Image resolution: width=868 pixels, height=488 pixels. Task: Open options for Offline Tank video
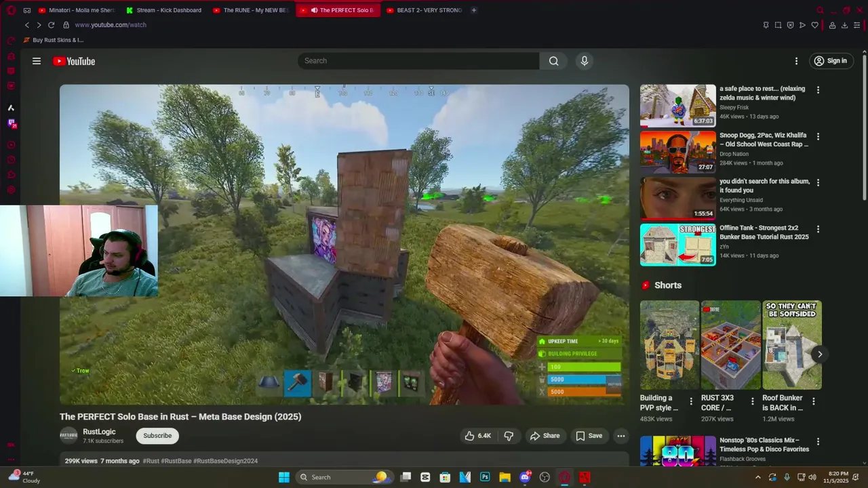[818, 229]
